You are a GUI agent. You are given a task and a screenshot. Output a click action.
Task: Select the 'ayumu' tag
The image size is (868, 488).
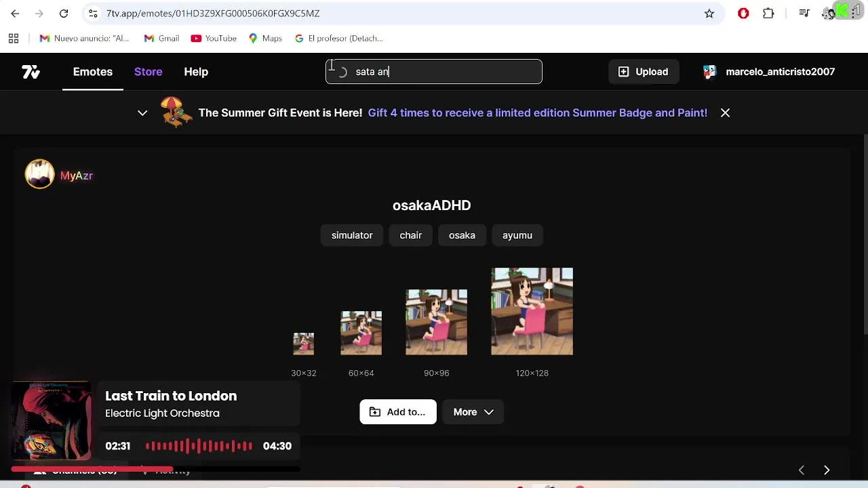tap(517, 235)
